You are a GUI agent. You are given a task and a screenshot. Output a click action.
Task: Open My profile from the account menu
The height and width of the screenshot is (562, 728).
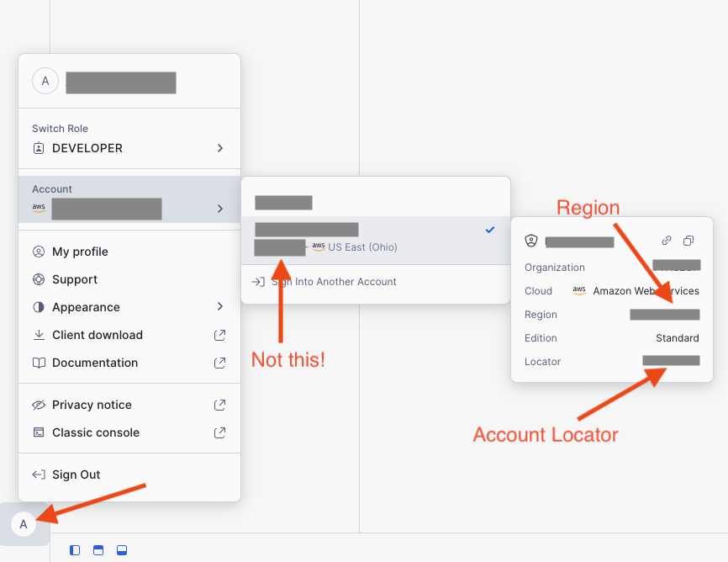(x=82, y=251)
